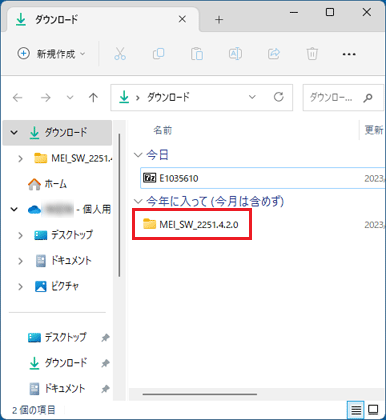Expand ドキュメント under OneDrive
The width and height of the screenshot is (386, 420).
click(20, 261)
